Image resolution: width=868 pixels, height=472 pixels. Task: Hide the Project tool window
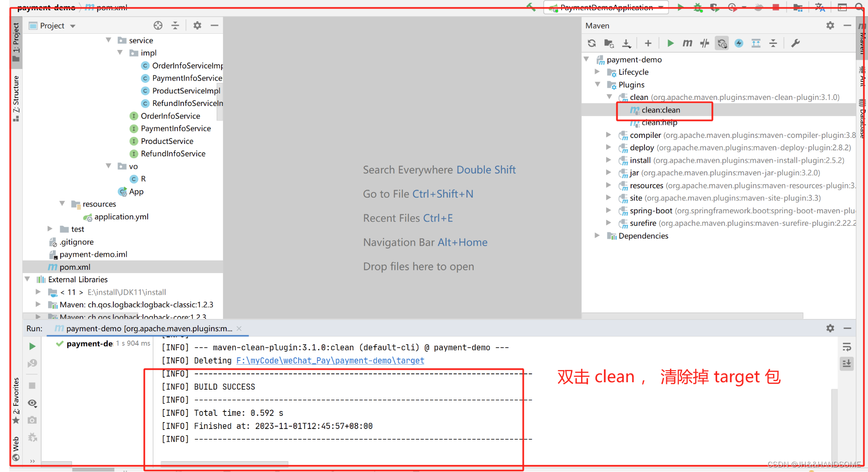click(214, 25)
